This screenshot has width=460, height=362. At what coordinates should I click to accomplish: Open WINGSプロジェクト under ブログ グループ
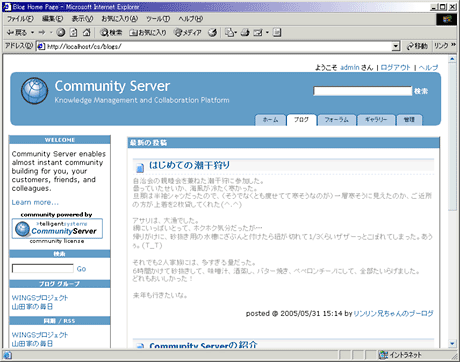[40, 298]
